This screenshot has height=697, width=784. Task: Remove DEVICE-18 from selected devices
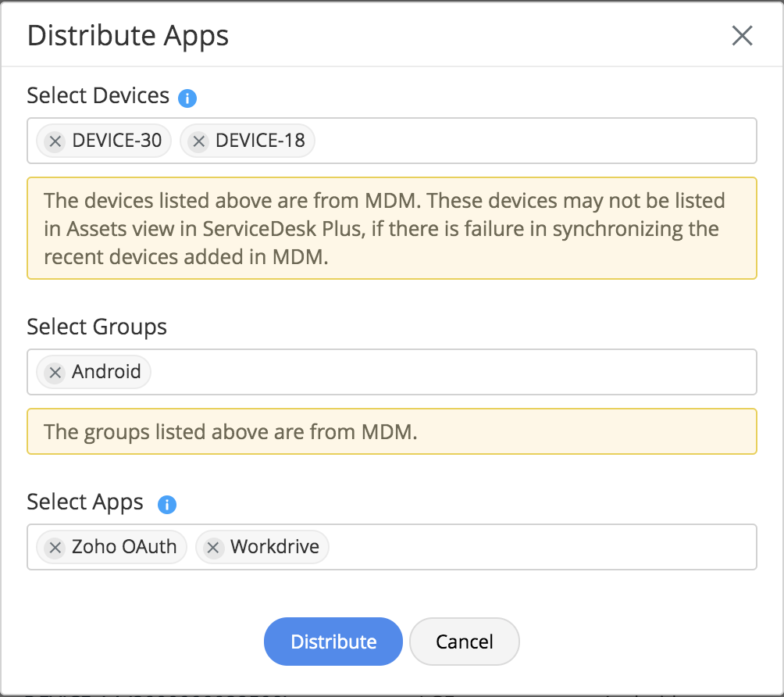(198, 141)
